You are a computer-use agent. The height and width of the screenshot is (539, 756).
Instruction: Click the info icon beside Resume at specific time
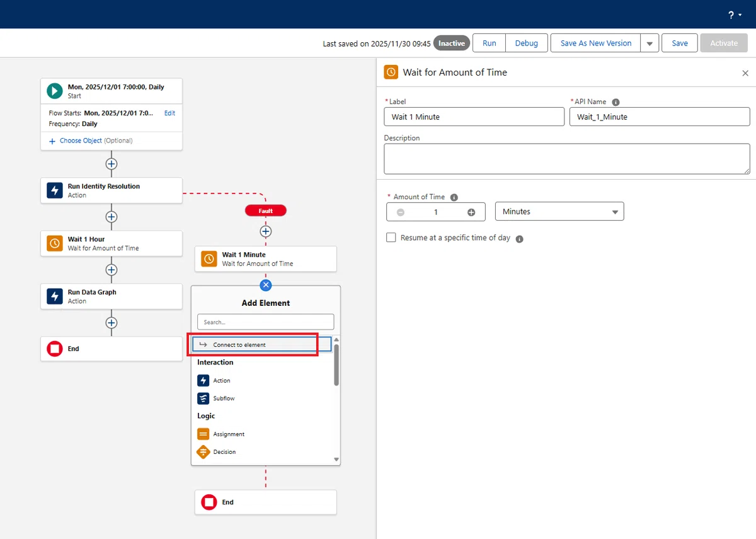pyautogui.click(x=520, y=239)
